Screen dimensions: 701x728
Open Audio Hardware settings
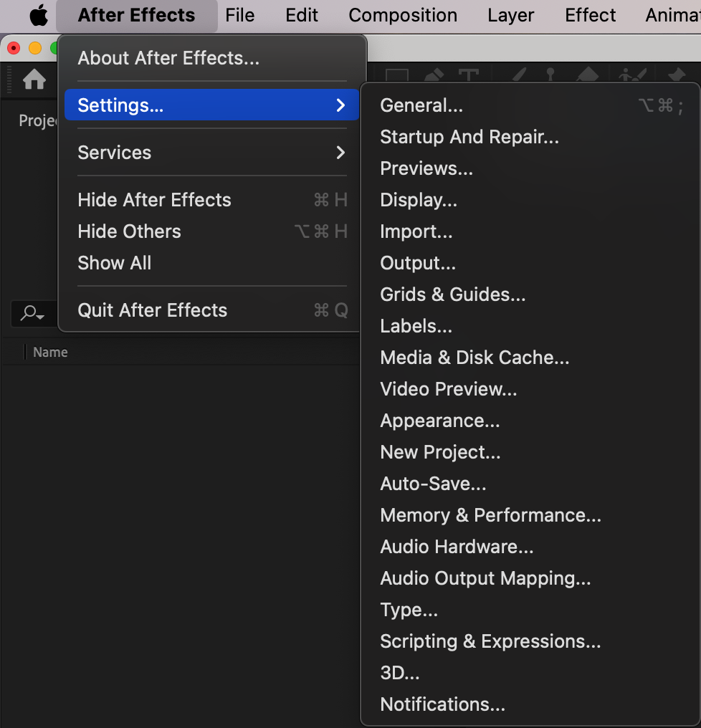point(457,547)
